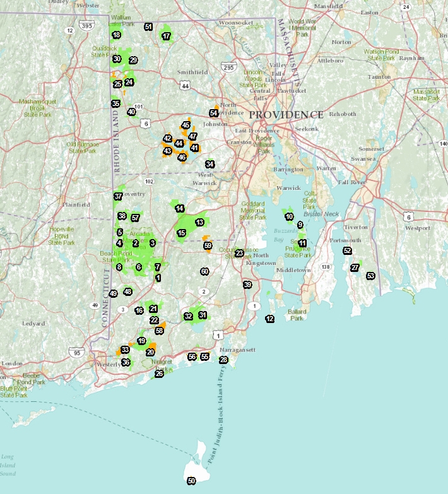Open map marker number 25
Viewport: 448px width, 494px height.
117,84
